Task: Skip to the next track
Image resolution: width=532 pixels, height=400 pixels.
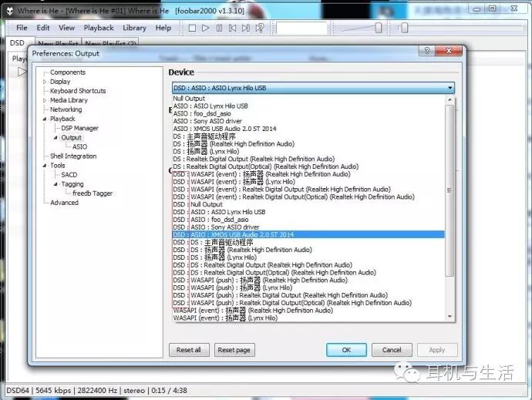Action: pos(246,29)
